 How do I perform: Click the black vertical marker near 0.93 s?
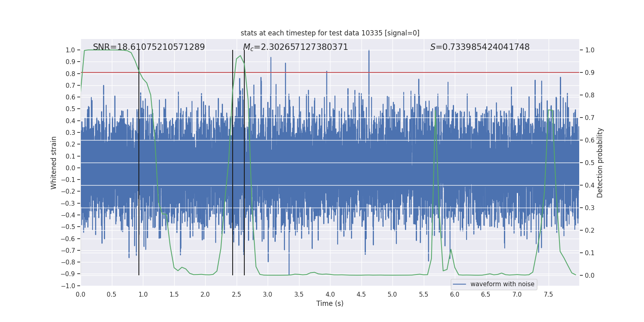tap(139, 163)
